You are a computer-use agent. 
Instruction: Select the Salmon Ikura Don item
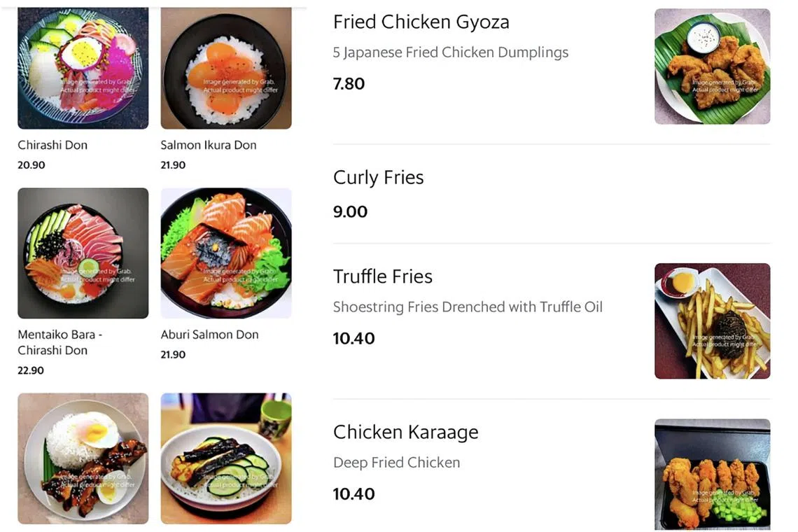pyautogui.click(x=208, y=145)
